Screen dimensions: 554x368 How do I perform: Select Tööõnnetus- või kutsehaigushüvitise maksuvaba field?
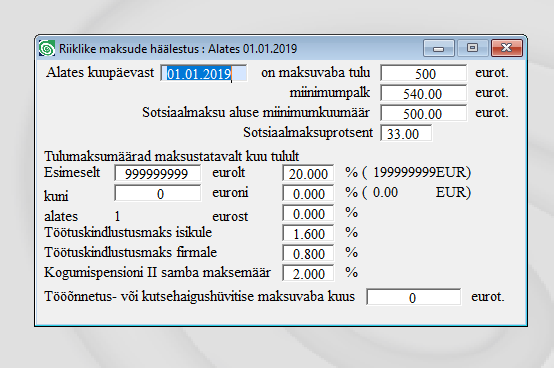click(414, 297)
